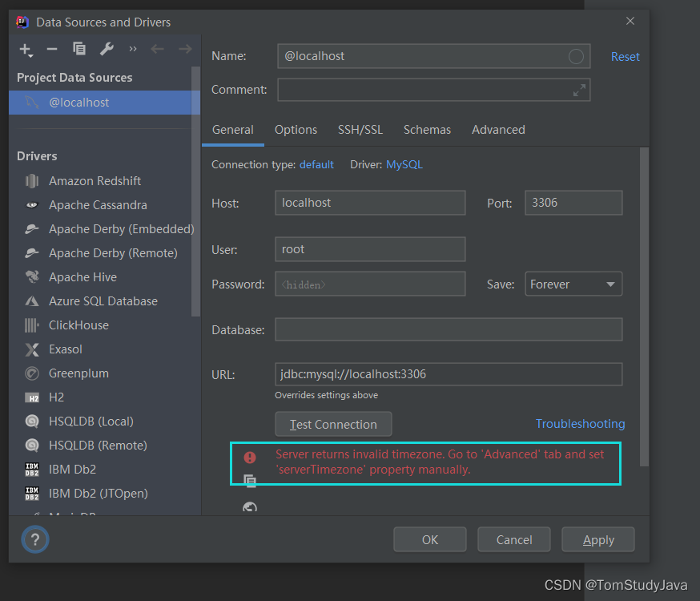The width and height of the screenshot is (700, 601).
Task: Open the Advanced tab
Action: [498, 130]
